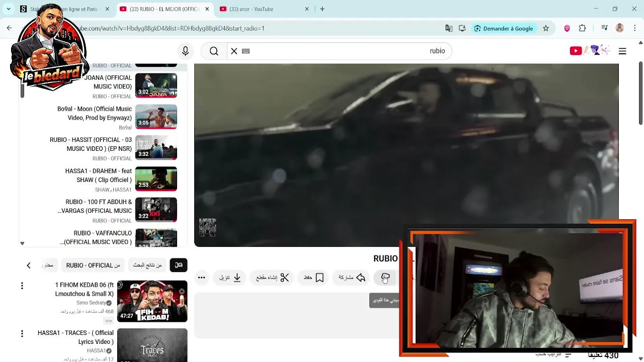Click the DRAHEM 2:53 thumbnail
Image resolution: width=644 pixels, height=362 pixels.
point(156,179)
